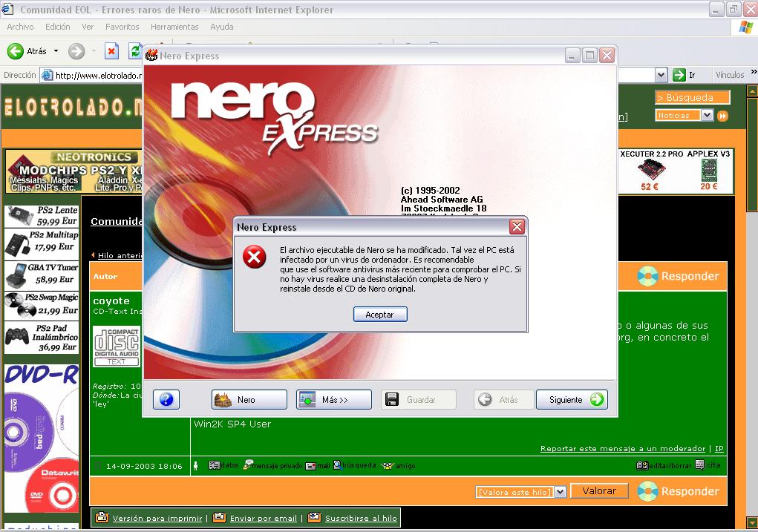Image resolution: width=758 pixels, height=532 pixels.
Task: Click the Valorar button
Action: pyautogui.click(x=599, y=491)
